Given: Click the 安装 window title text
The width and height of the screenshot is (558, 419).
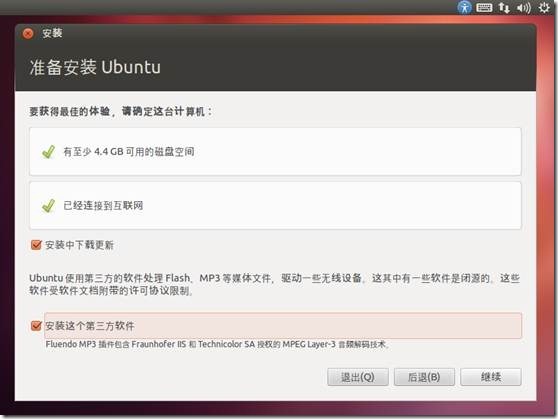Looking at the screenshot, I should click(x=52, y=33).
